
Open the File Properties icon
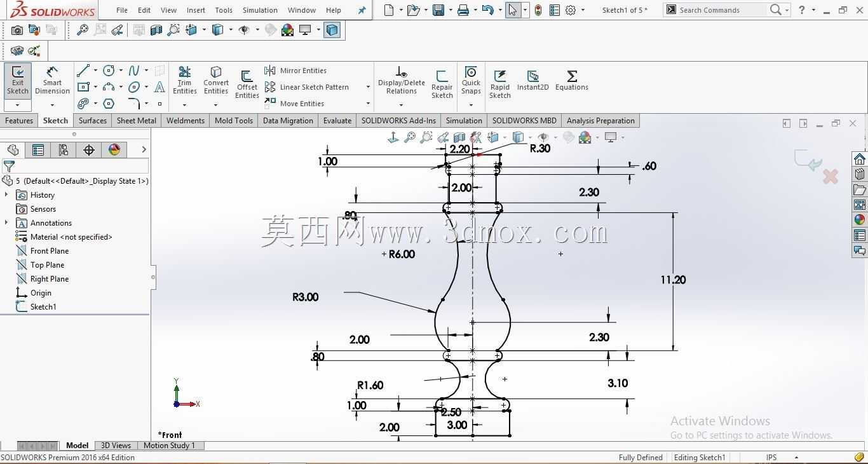click(x=555, y=10)
